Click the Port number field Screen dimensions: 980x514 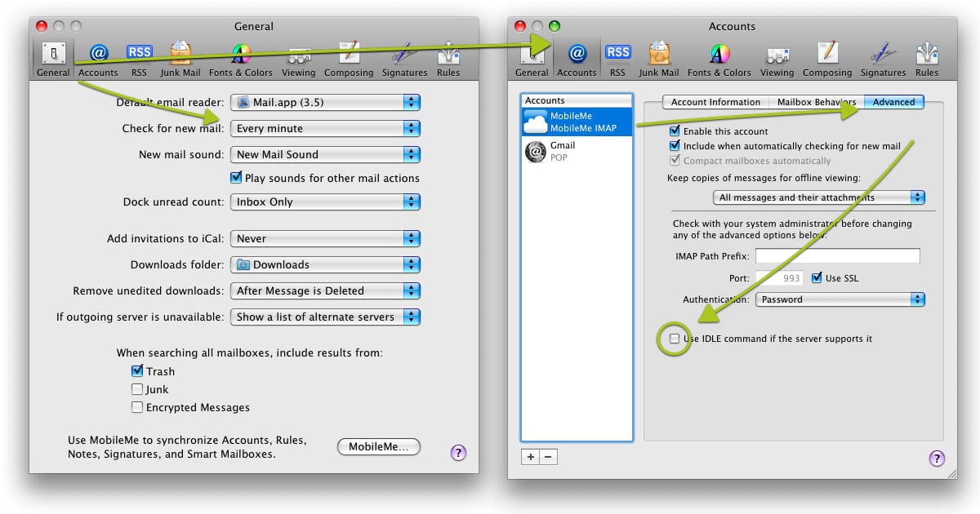click(780, 278)
